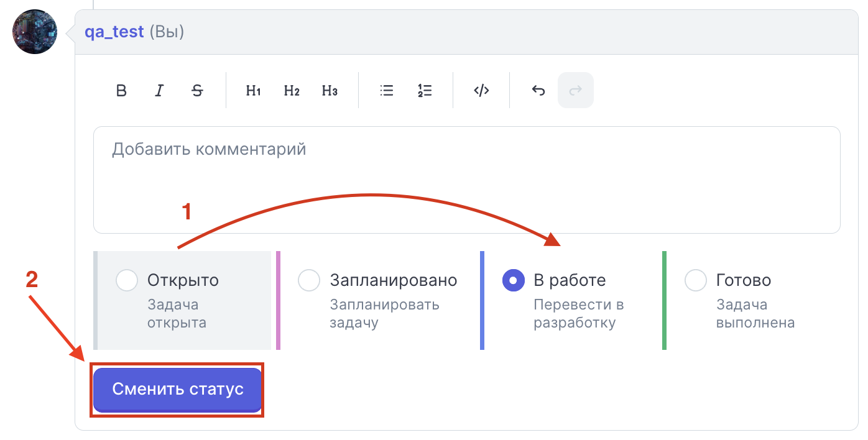Focus the Добавить комментарий text field
Screen dimensions: 868x440
point(467,180)
